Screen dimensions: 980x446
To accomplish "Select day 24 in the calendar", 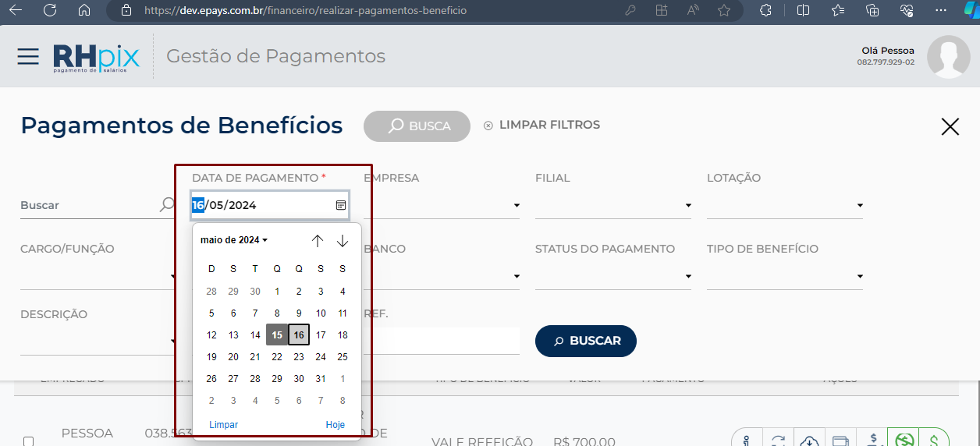I will click(x=321, y=356).
